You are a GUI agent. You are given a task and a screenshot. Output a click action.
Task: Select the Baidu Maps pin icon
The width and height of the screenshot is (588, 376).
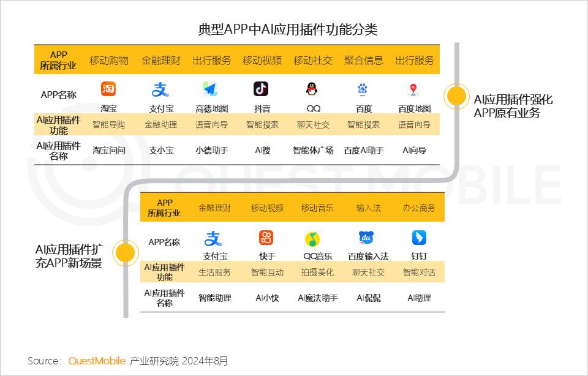click(413, 89)
